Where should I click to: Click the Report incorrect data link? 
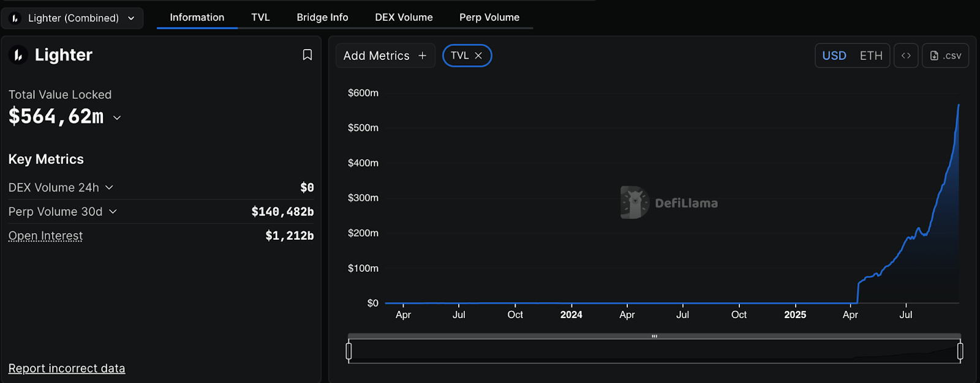[x=67, y=368]
